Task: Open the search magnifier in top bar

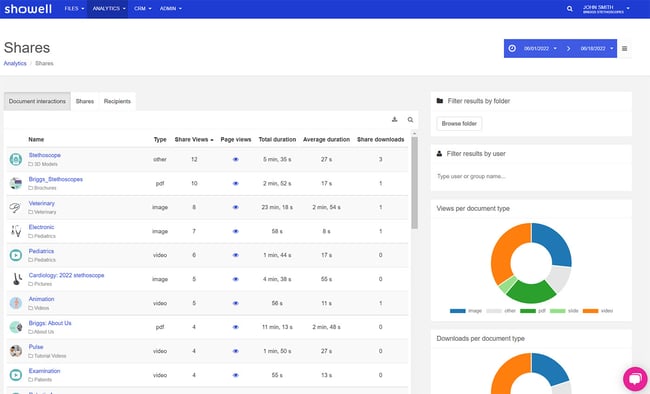Action: coord(570,9)
